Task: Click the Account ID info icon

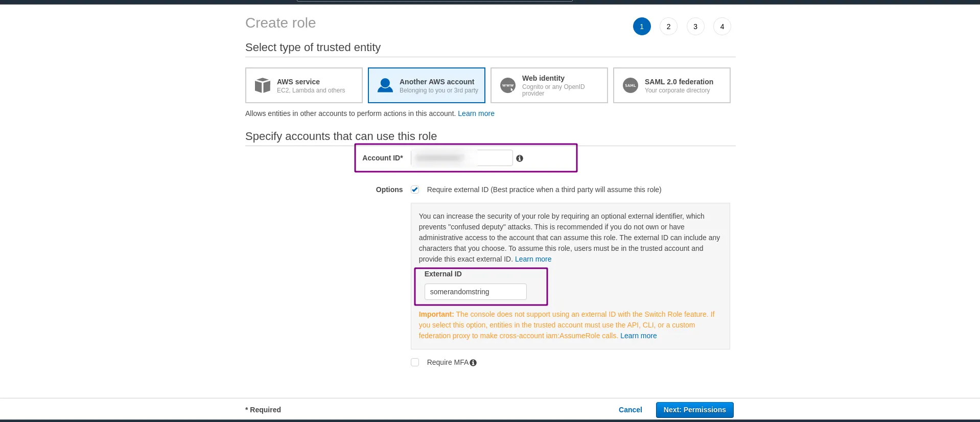Action: point(520,158)
